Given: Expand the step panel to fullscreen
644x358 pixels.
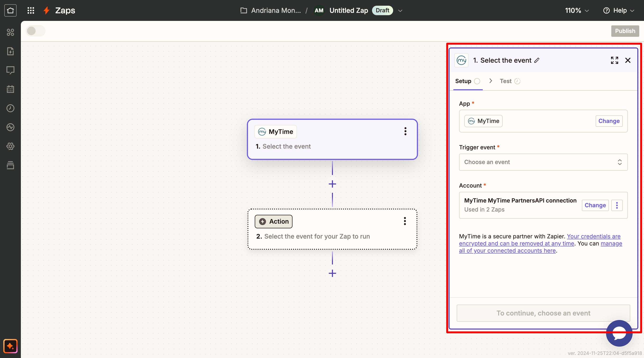Looking at the screenshot, I should tap(614, 60).
